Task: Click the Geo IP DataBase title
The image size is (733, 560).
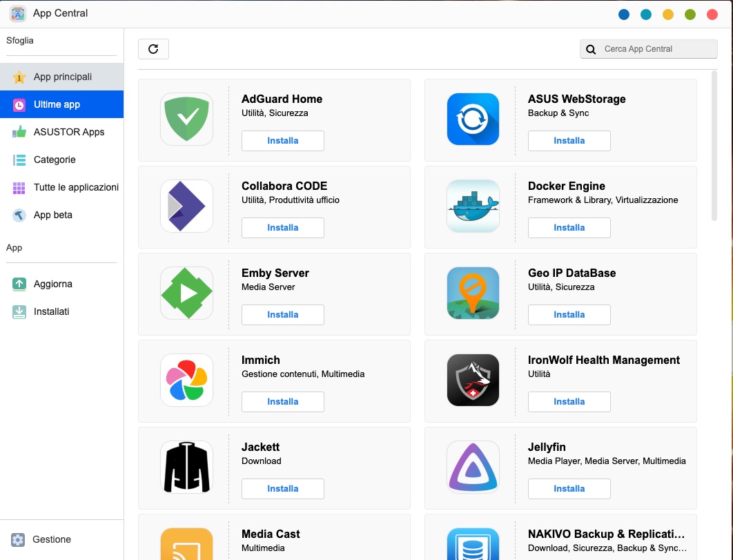Action: pyautogui.click(x=572, y=273)
